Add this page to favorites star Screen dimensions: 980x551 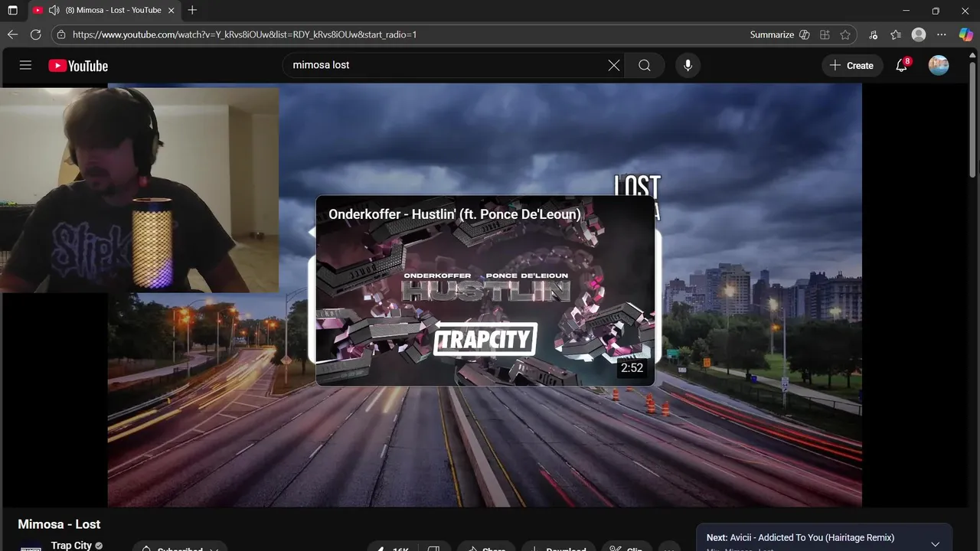(x=845, y=34)
